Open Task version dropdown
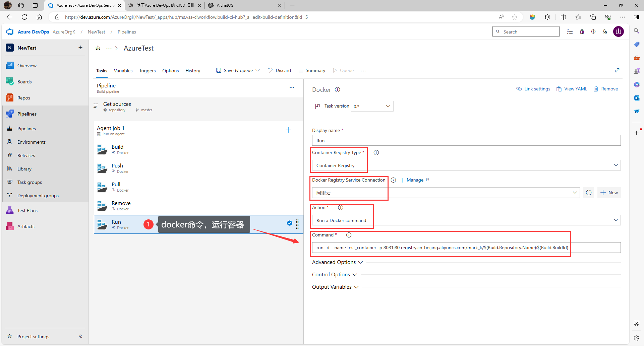This screenshot has height=346, width=644. [372, 106]
